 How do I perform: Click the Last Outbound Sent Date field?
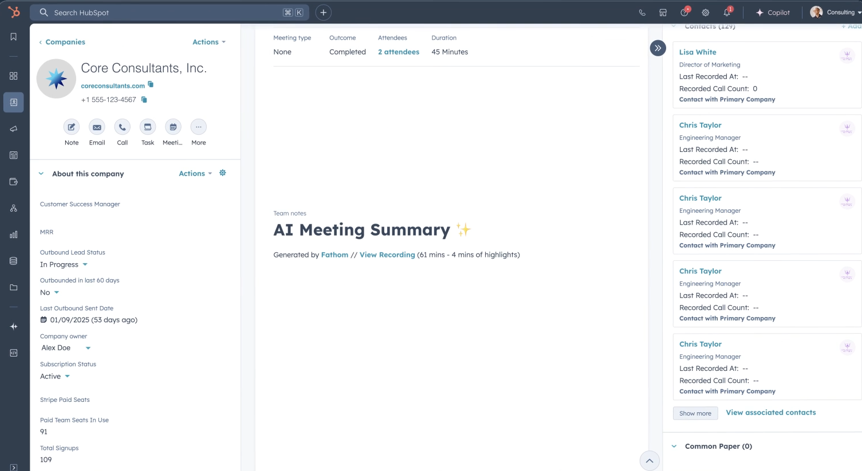[89, 320]
